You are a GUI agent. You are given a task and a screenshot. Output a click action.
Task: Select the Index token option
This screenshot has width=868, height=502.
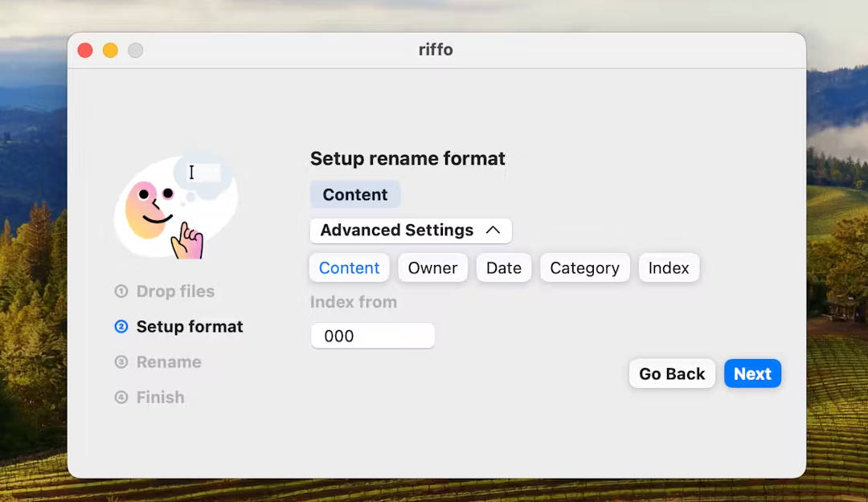[669, 267]
